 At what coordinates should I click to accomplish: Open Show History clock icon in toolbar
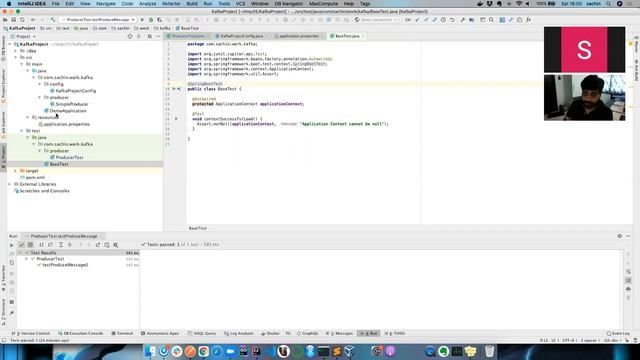click(x=443, y=20)
